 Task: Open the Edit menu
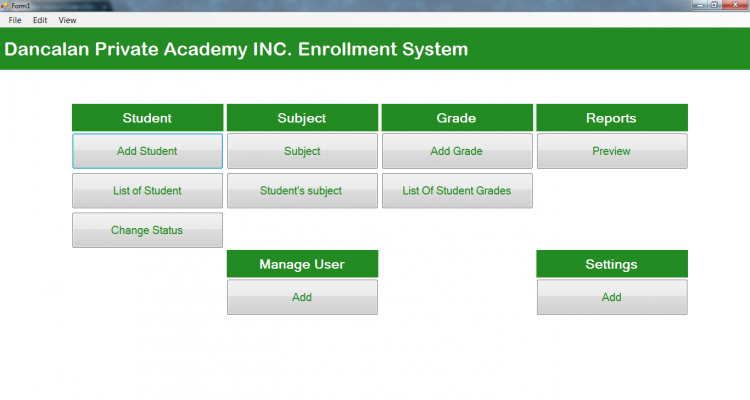[40, 20]
